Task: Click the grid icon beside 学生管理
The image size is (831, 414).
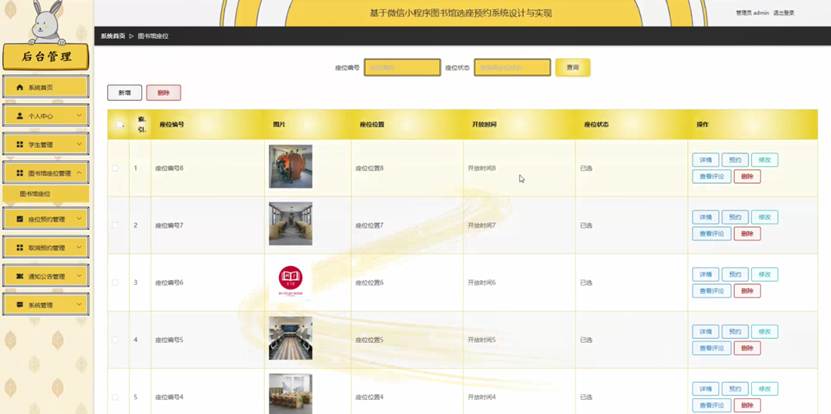Action: coord(20,144)
